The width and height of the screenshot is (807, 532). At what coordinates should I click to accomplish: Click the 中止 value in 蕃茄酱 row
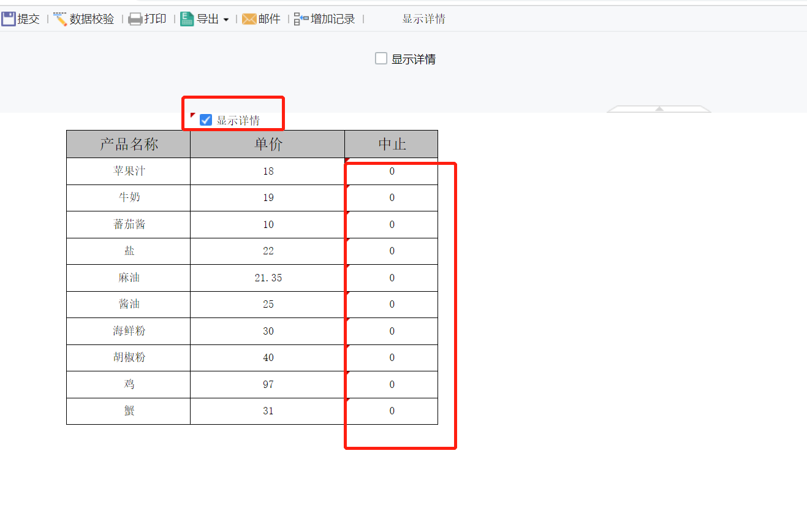point(392,224)
